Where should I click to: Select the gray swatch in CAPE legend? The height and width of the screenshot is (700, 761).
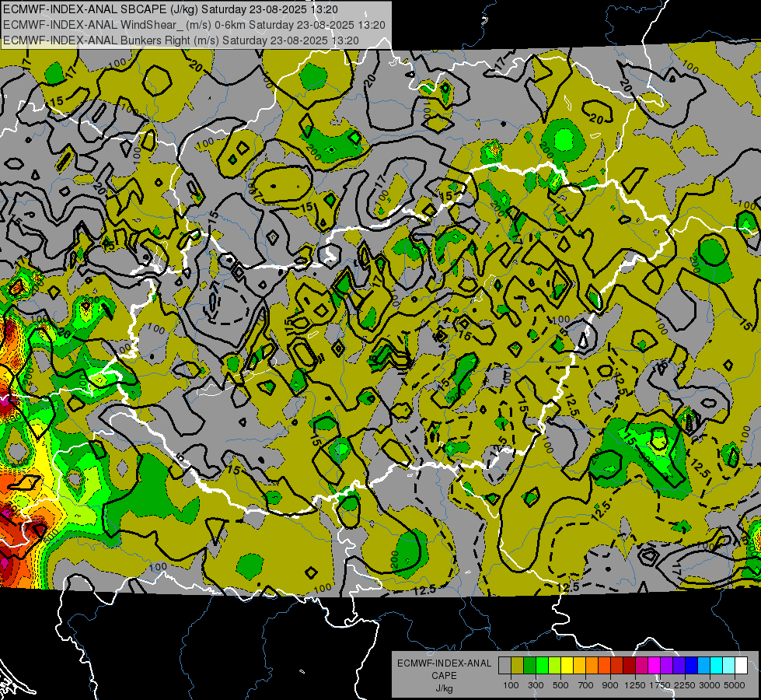click(x=504, y=665)
